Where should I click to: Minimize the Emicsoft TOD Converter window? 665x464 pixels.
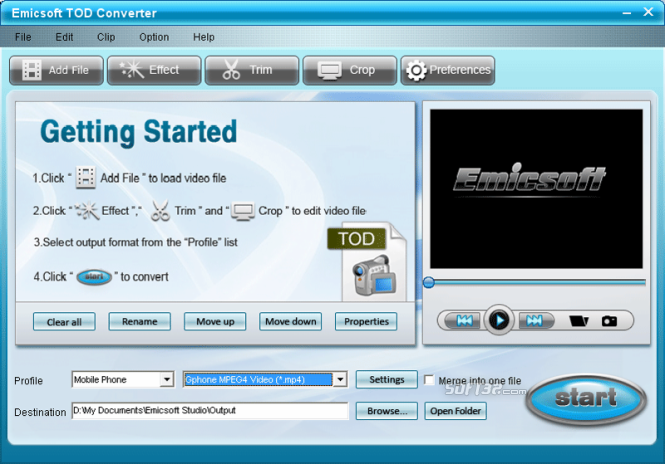point(627,13)
